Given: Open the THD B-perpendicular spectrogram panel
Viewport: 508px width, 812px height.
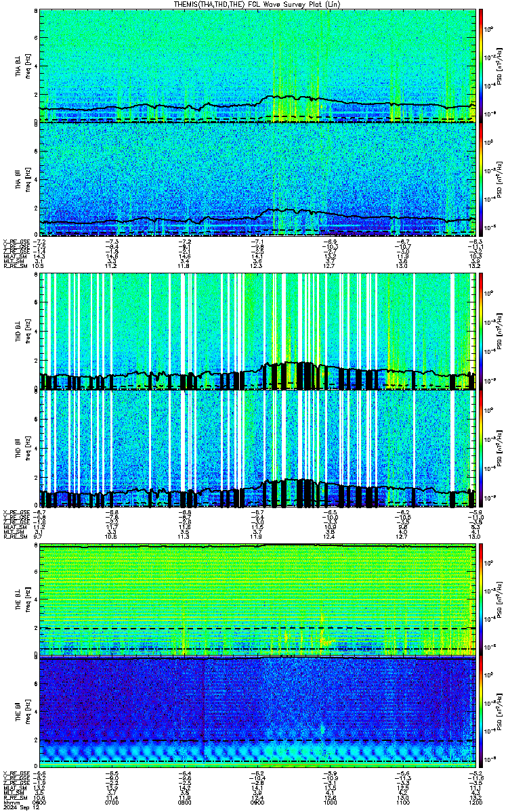Looking at the screenshot, I should click(x=258, y=331).
